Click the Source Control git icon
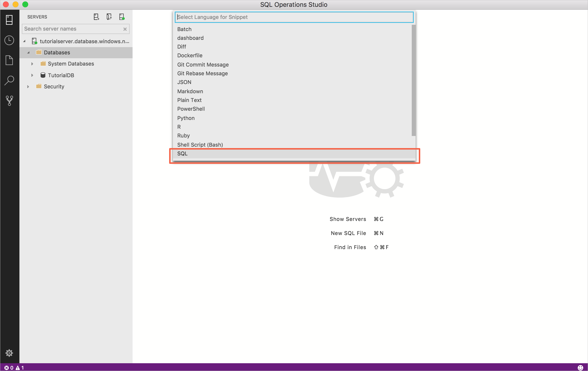Screen dimensions: 588x371 pos(9,101)
